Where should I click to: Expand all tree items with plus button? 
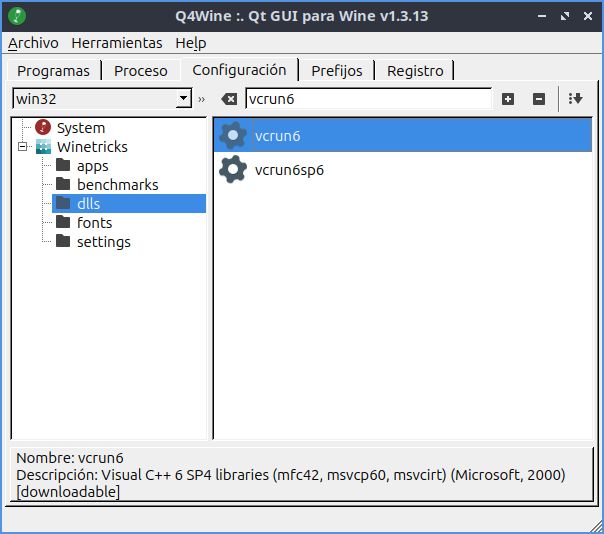[x=508, y=99]
